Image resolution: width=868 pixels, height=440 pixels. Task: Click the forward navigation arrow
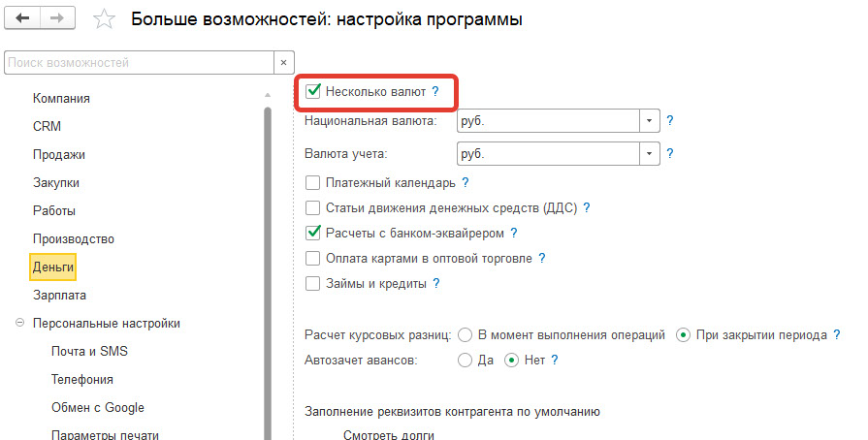coord(57,19)
